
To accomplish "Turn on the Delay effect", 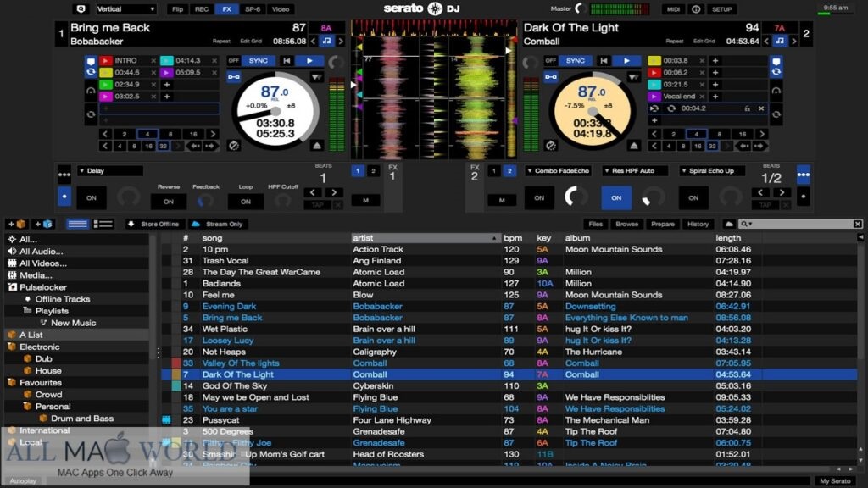I will point(91,197).
